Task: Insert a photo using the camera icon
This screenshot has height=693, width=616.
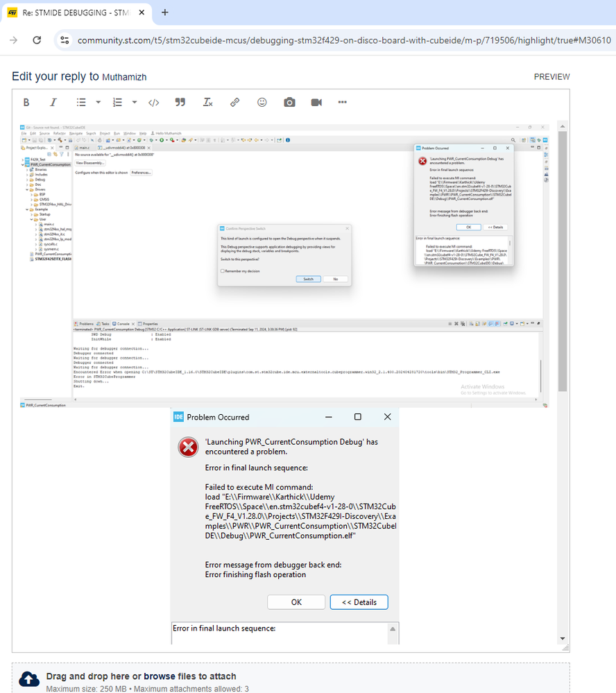Action: tap(289, 103)
